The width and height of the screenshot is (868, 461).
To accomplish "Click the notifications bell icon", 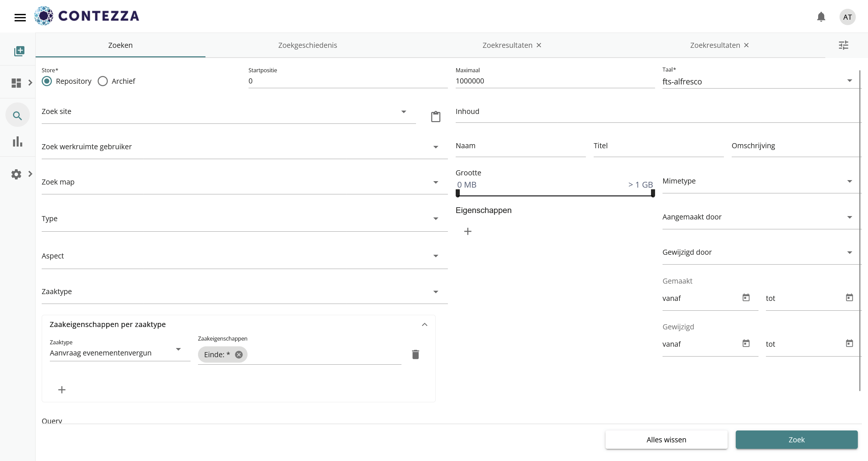I will (x=821, y=17).
